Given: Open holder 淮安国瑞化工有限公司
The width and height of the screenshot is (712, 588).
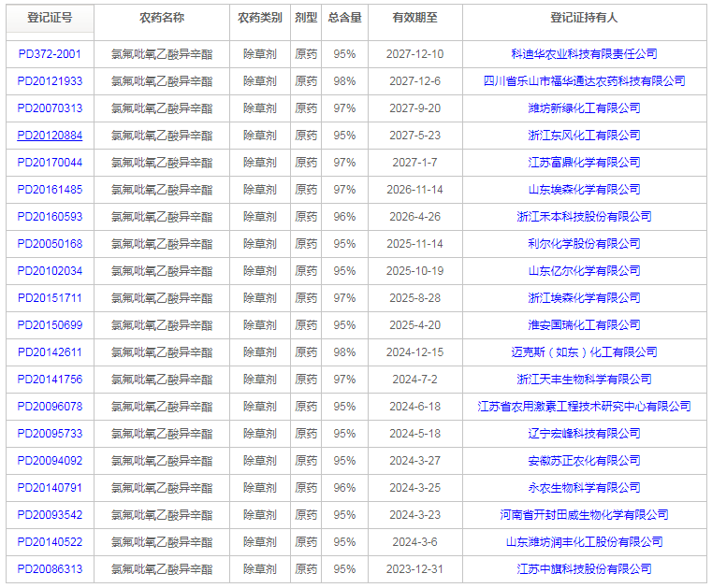Looking at the screenshot, I should click(584, 325).
